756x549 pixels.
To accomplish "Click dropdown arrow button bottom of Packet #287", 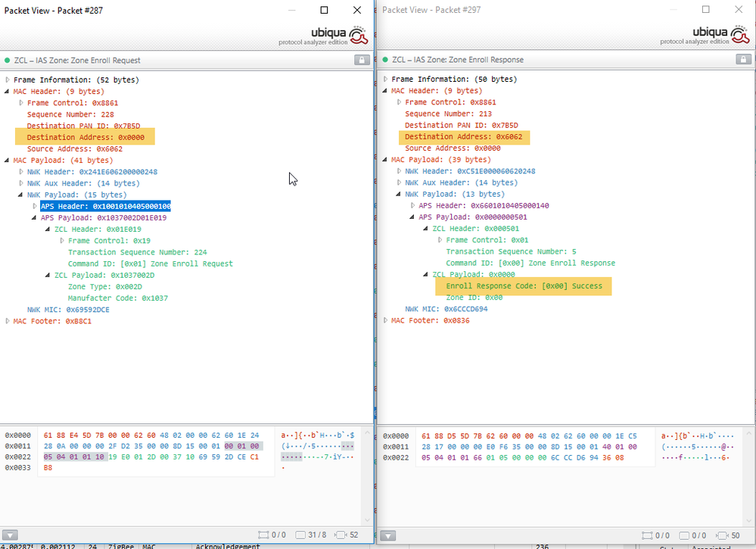I will coord(10,535).
